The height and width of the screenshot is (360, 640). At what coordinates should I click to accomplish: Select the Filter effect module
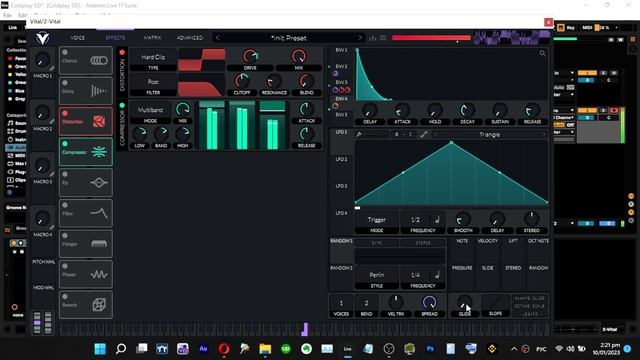pyautogui.click(x=86, y=213)
